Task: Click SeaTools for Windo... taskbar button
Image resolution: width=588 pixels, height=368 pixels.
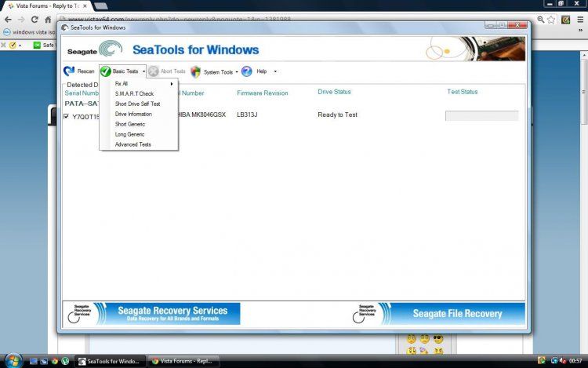Action: point(110,361)
